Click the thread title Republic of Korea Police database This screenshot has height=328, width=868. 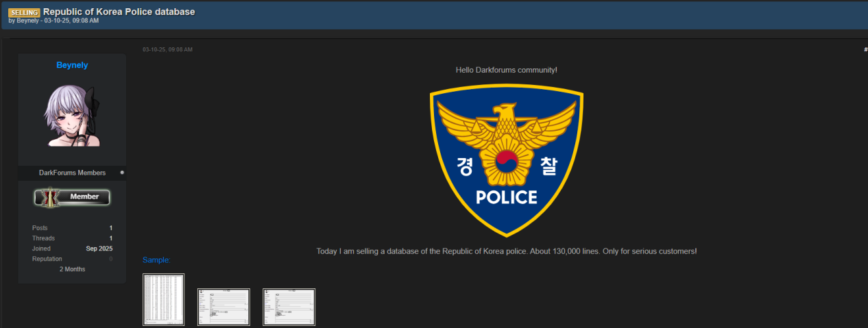[x=119, y=12]
